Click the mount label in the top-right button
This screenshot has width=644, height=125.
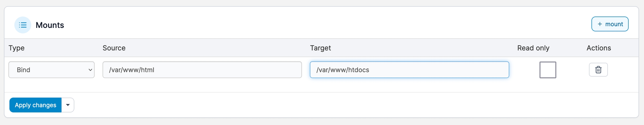pyautogui.click(x=614, y=24)
